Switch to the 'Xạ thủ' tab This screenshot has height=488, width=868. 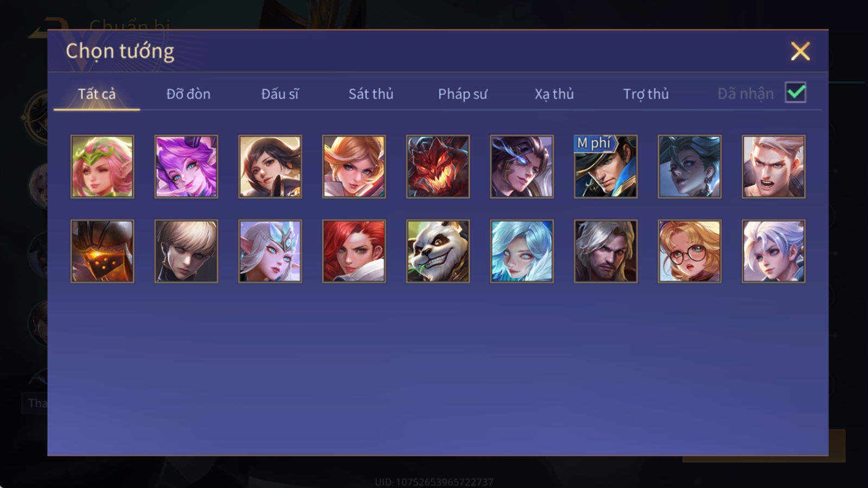pos(554,94)
